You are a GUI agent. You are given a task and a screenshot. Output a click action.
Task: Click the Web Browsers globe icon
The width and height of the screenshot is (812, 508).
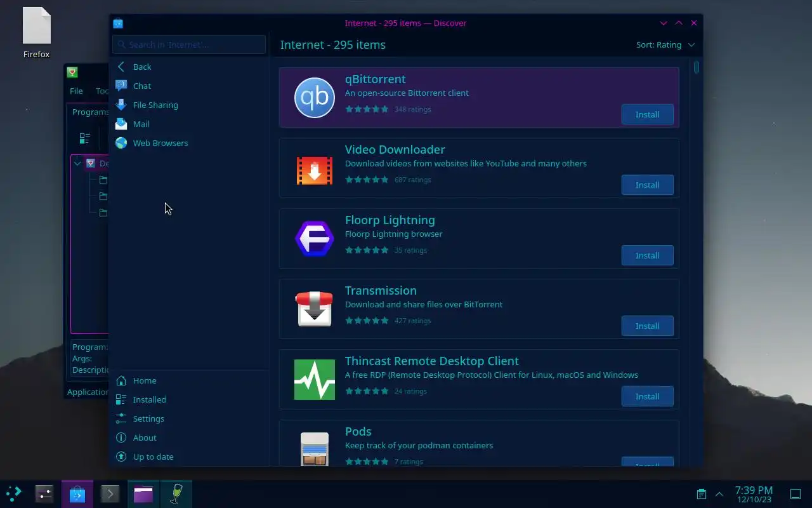click(121, 143)
